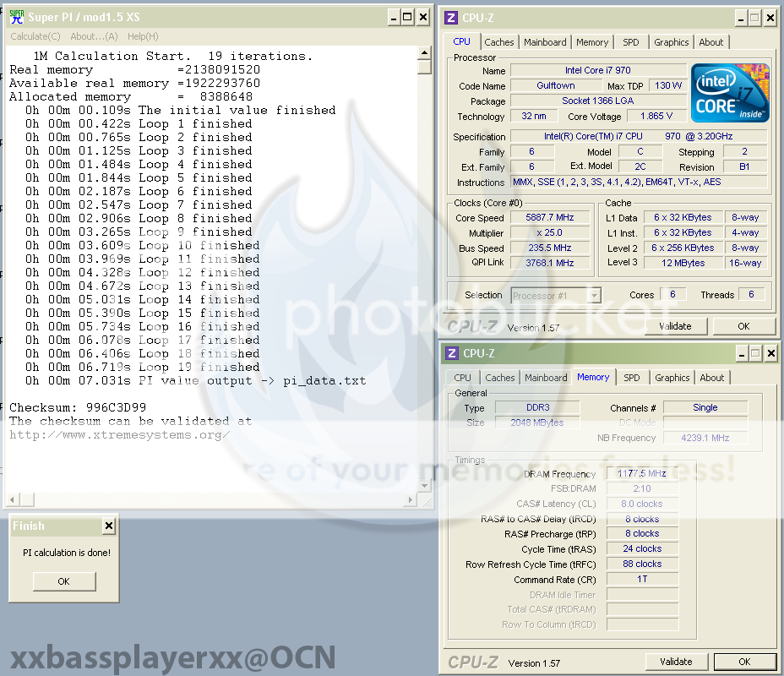The height and width of the screenshot is (676, 784).
Task: Click the Channels # value 'Single'
Action: (705, 407)
